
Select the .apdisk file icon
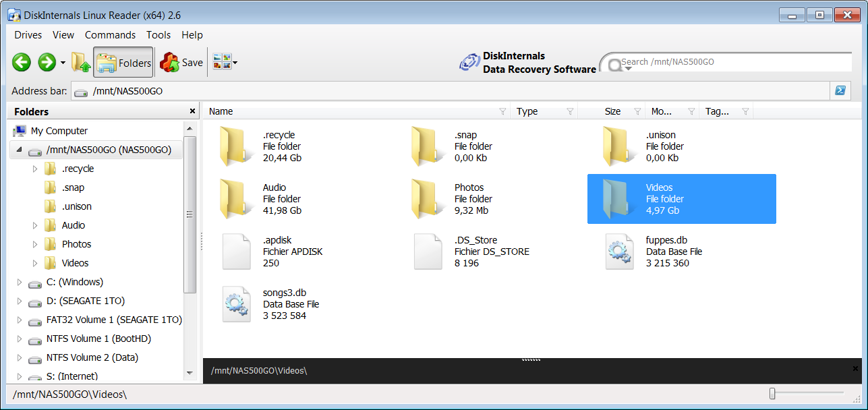pos(236,252)
